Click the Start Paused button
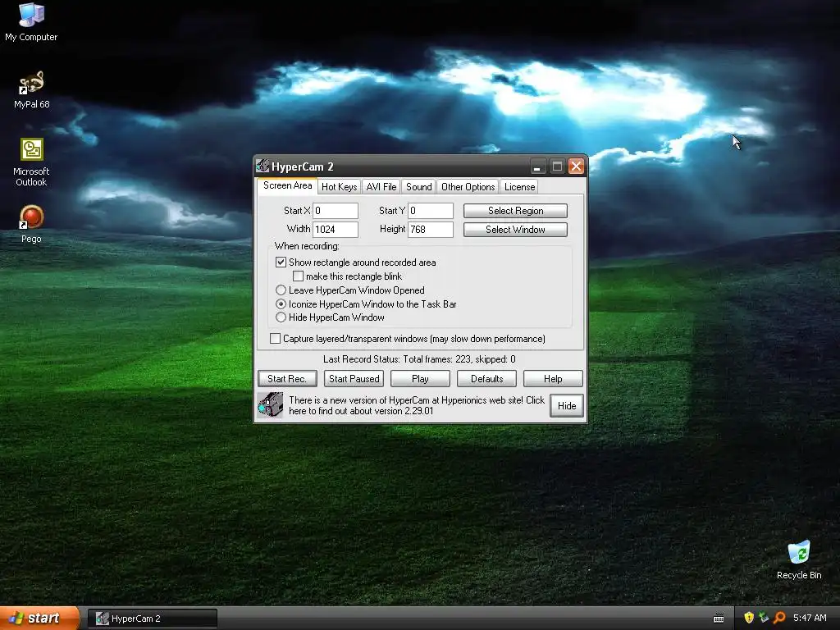840x630 pixels. point(354,379)
